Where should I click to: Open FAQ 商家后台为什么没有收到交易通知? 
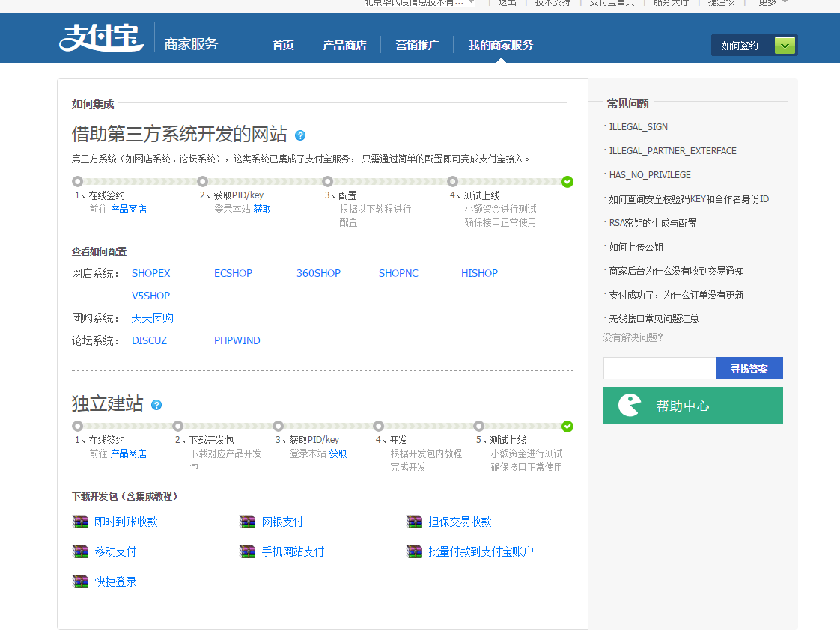[676, 271]
